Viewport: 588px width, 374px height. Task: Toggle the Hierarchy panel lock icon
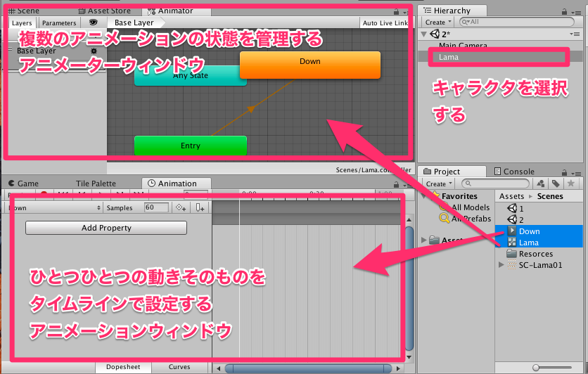pyautogui.click(x=572, y=11)
